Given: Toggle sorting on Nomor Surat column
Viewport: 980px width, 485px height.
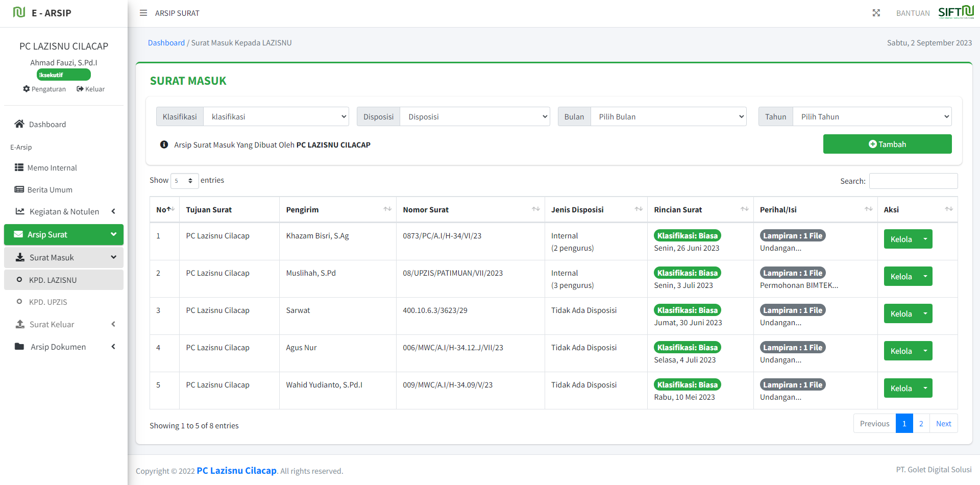Looking at the screenshot, I should pos(535,209).
